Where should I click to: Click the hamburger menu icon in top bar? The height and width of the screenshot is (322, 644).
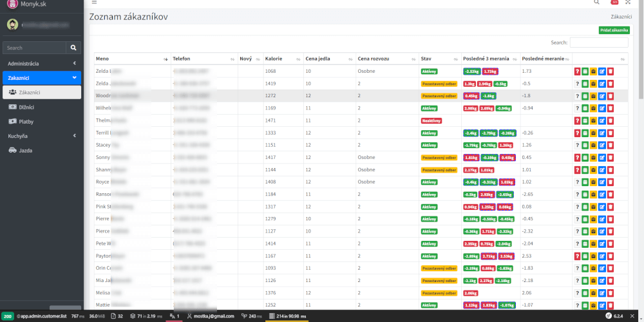(x=94, y=3)
